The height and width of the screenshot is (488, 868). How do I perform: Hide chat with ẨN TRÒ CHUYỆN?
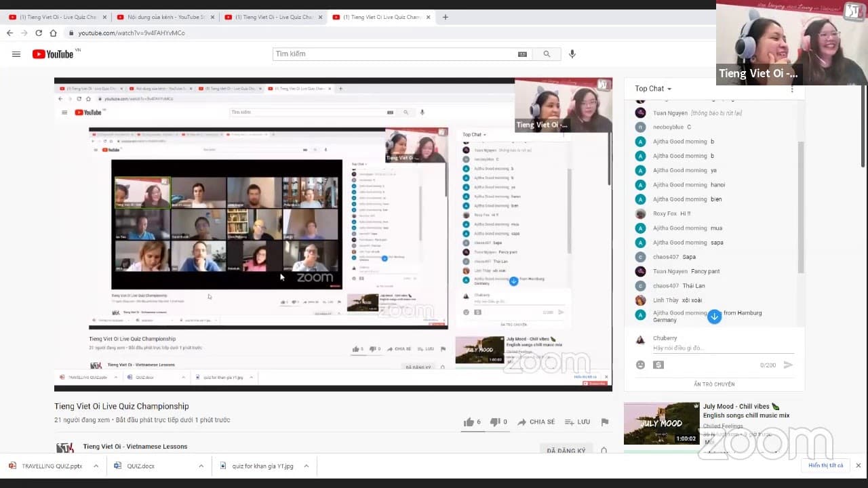pos(714,384)
